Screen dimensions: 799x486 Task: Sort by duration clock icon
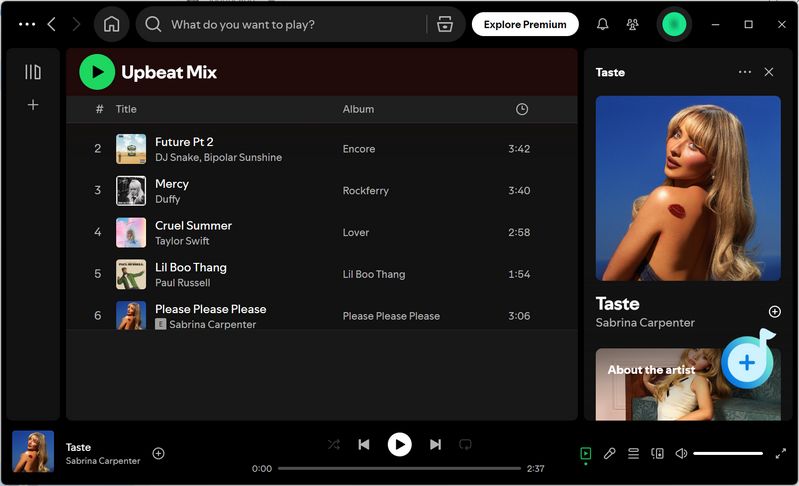522,109
